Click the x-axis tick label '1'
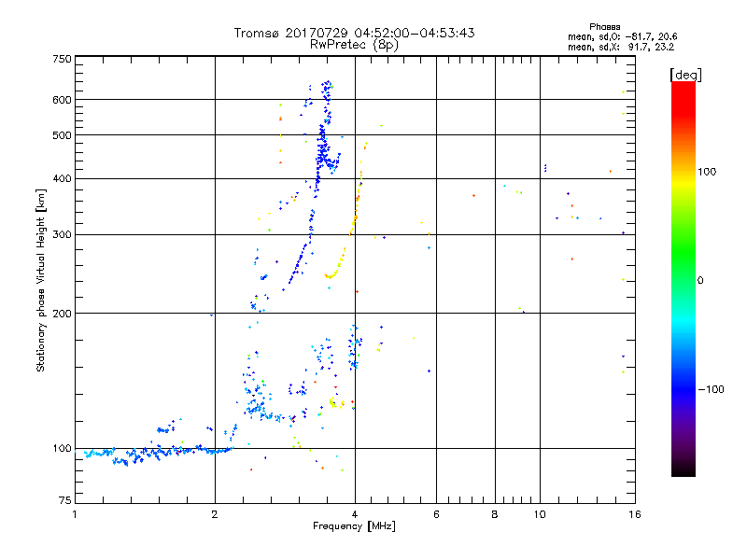 [x=75, y=514]
